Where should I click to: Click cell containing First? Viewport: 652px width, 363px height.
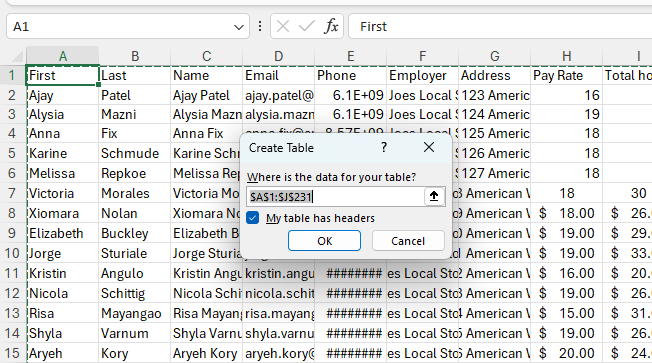coord(63,75)
